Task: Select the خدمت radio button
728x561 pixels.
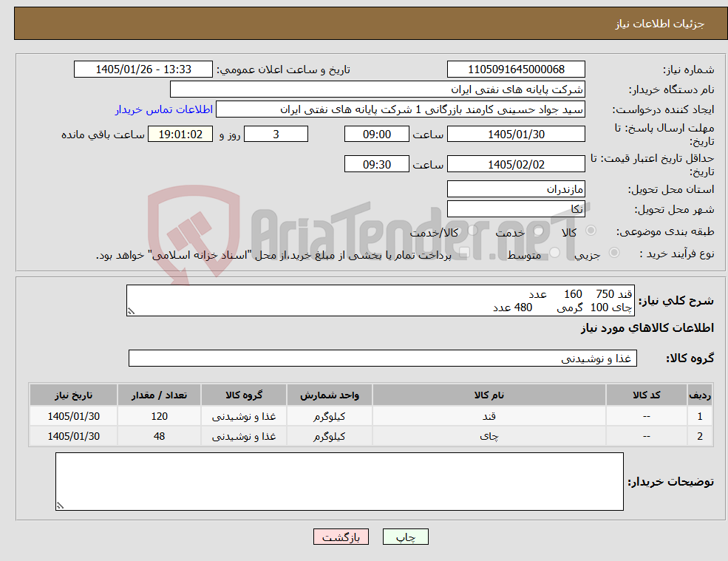Action: [x=538, y=231]
